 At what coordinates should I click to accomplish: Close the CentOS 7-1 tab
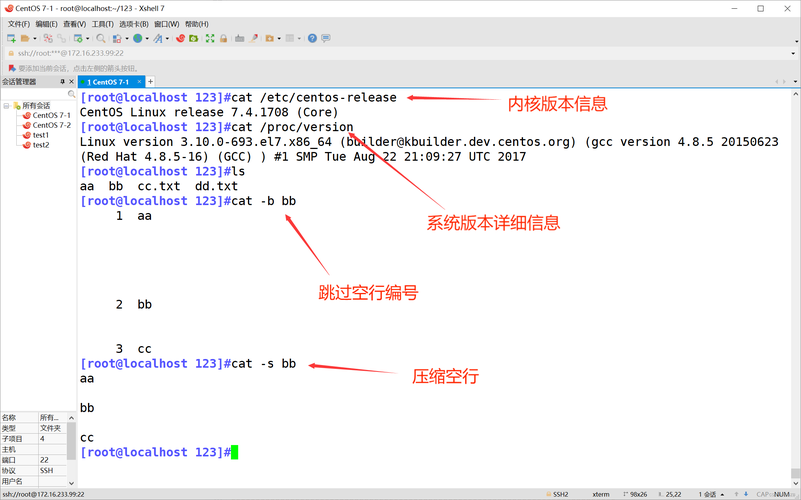click(139, 82)
